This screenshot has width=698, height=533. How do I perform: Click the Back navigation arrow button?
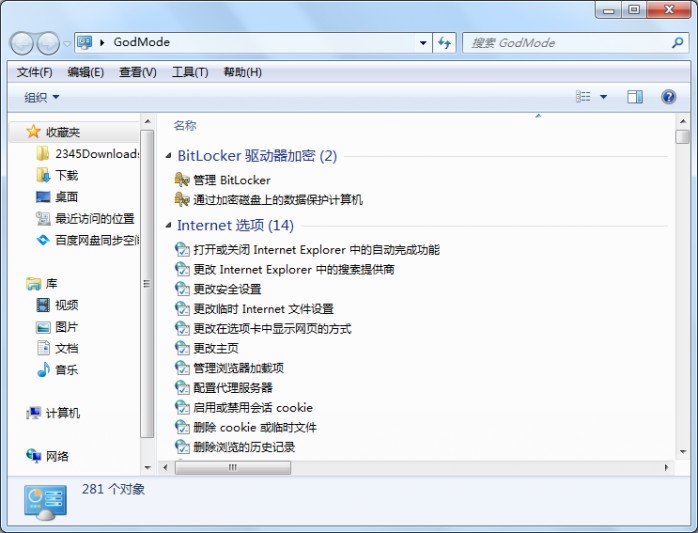tap(21, 43)
